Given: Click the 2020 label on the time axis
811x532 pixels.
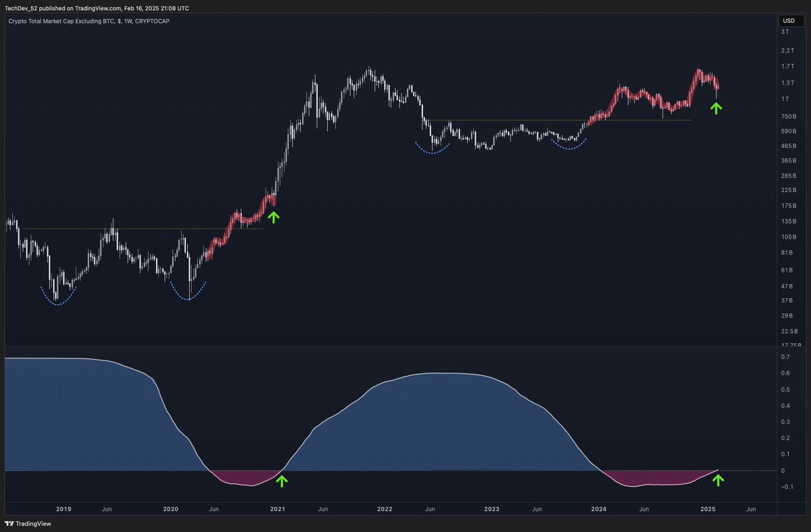Looking at the screenshot, I should (171, 508).
